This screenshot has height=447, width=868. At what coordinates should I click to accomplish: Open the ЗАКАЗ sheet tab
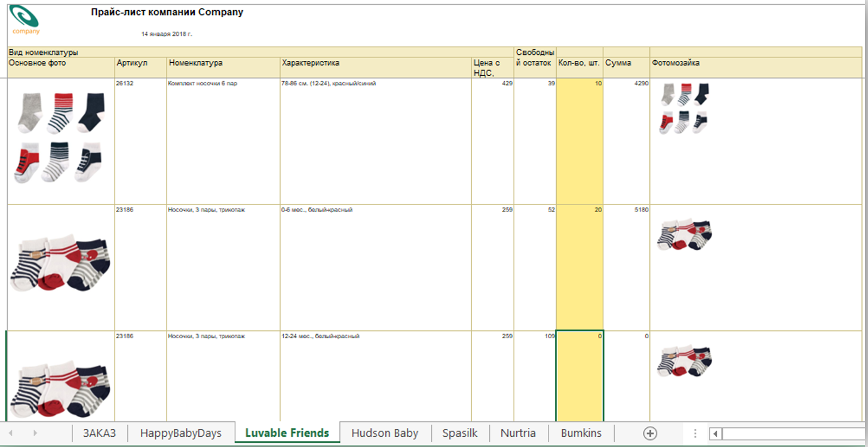point(99,433)
